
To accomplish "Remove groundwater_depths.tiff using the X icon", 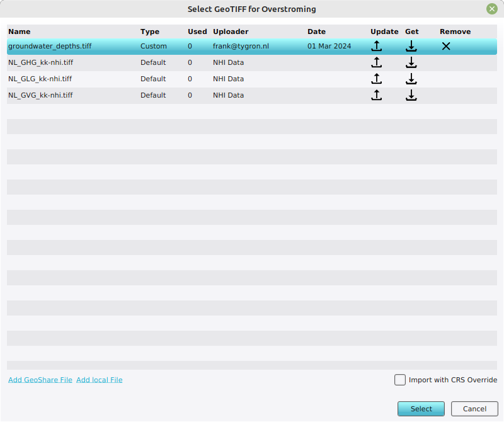I will click(446, 46).
